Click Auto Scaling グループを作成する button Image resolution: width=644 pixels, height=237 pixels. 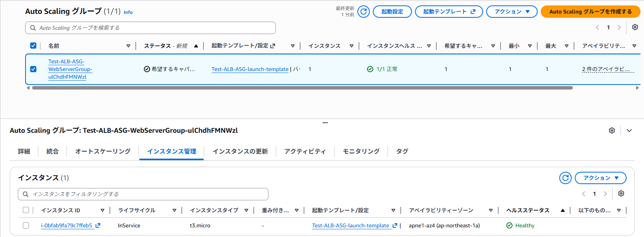click(x=590, y=12)
